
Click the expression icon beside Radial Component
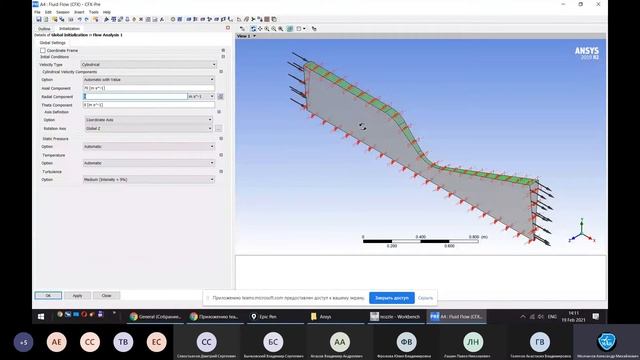pos(220,96)
